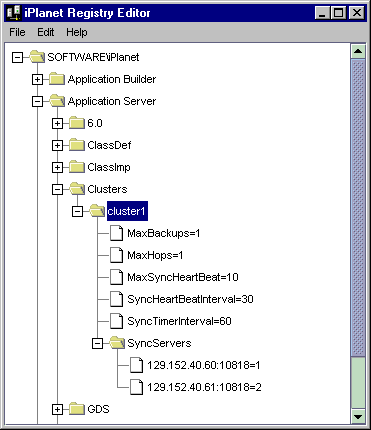The height and width of the screenshot is (430, 371).
Task: Open the Help menu
Action: (77, 32)
